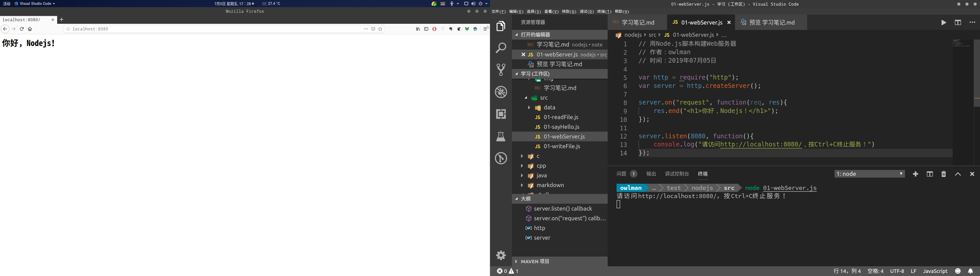Open the GNOME Shell integration extension
The image size is (980, 276).
click(x=459, y=29)
